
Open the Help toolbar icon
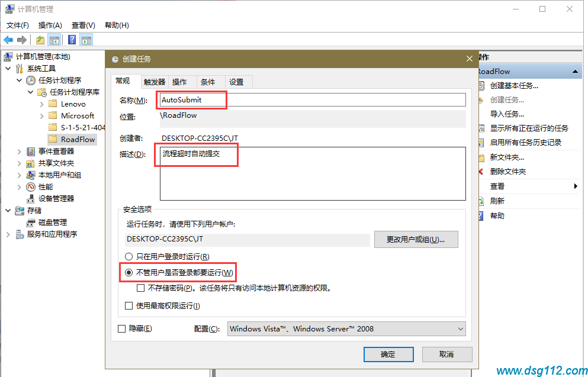pos(72,40)
